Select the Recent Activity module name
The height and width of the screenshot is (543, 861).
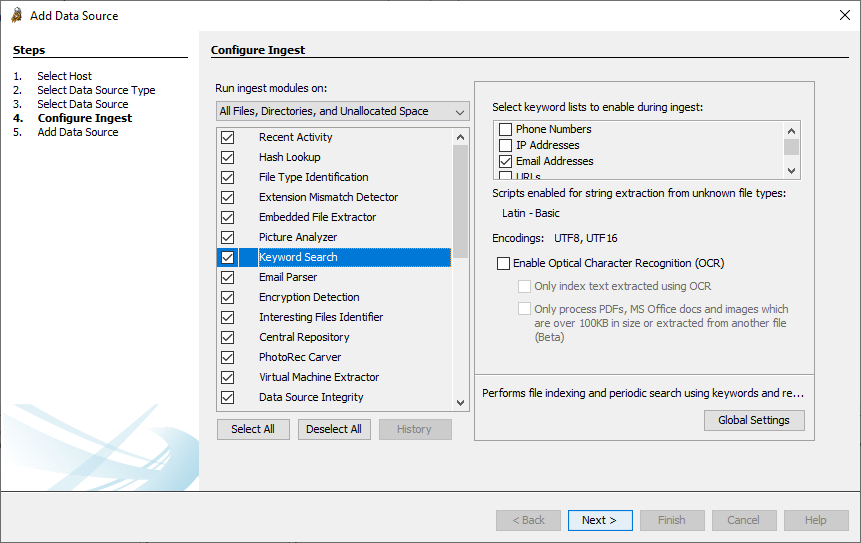295,137
